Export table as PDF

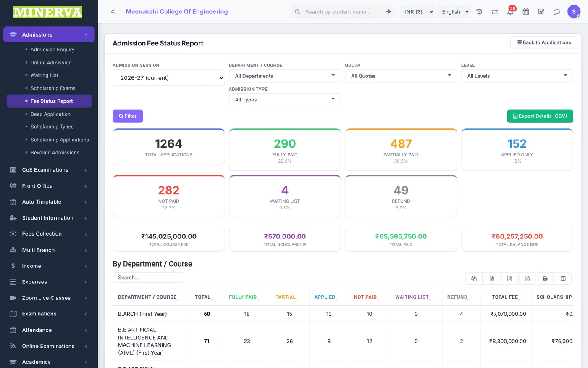(x=527, y=278)
